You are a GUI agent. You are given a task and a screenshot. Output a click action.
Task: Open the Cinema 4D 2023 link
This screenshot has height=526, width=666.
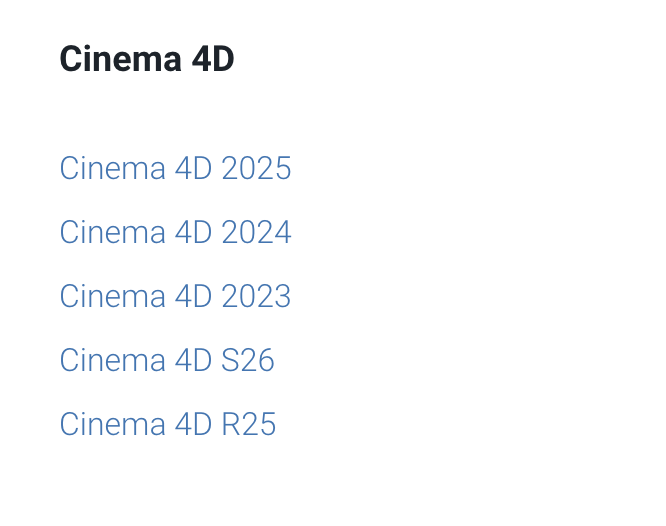(x=175, y=296)
